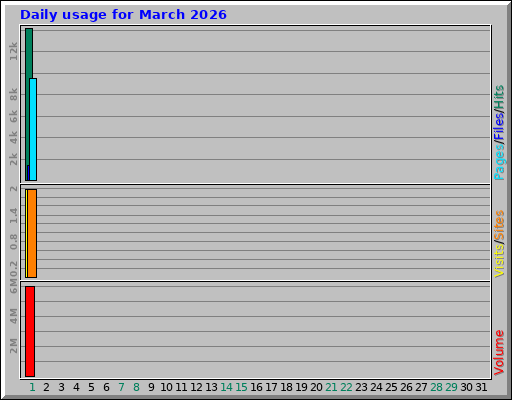The width and height of the screenshot is (512, 400).
Task: Click day '16' on the x-axis
Action: coord(256,387)
